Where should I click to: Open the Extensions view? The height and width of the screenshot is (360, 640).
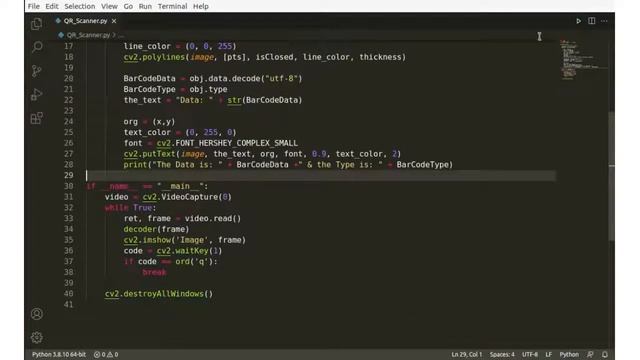(37, 118)
